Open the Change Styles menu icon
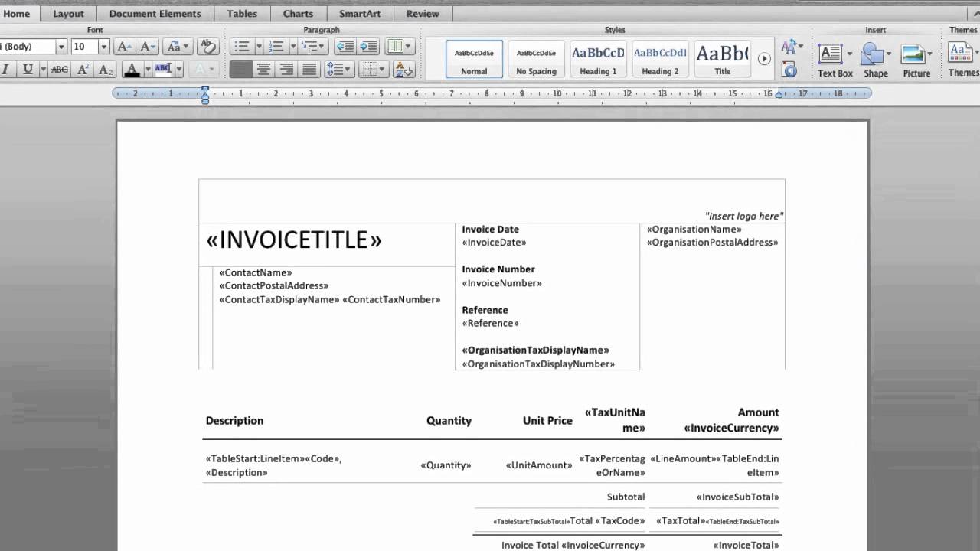Image resolution: width=980 pixels, height=551 pixels. click(x=792, y=47)
